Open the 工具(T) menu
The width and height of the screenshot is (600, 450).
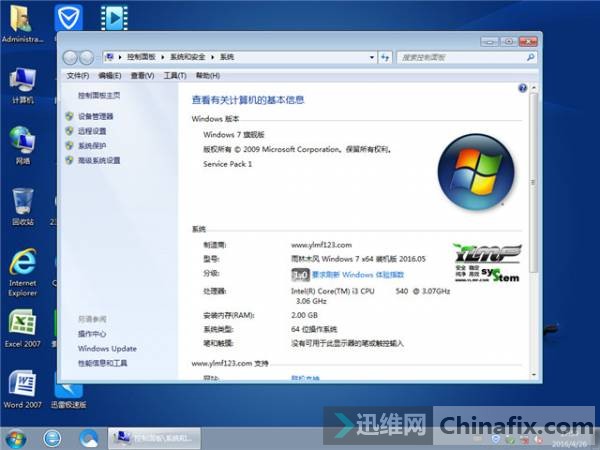tap(175, 76)
